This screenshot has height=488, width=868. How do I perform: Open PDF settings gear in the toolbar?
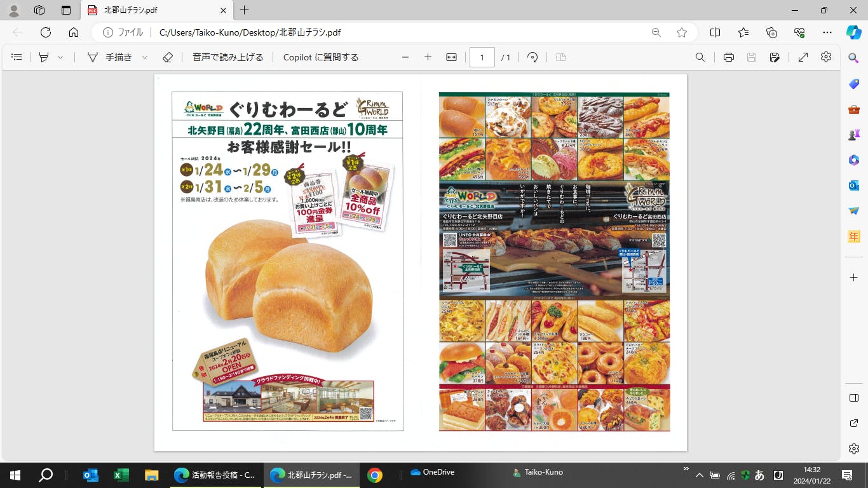click(826, 57)
